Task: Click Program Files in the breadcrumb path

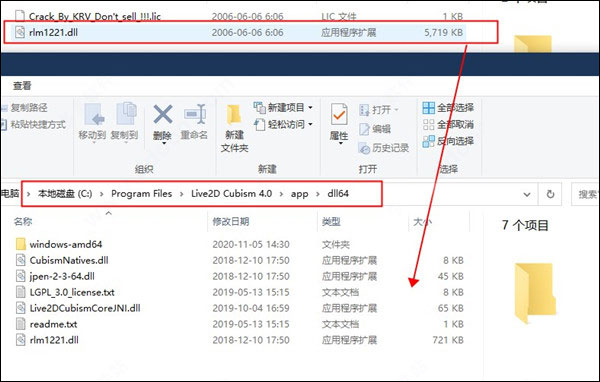Action: (142, 194)
